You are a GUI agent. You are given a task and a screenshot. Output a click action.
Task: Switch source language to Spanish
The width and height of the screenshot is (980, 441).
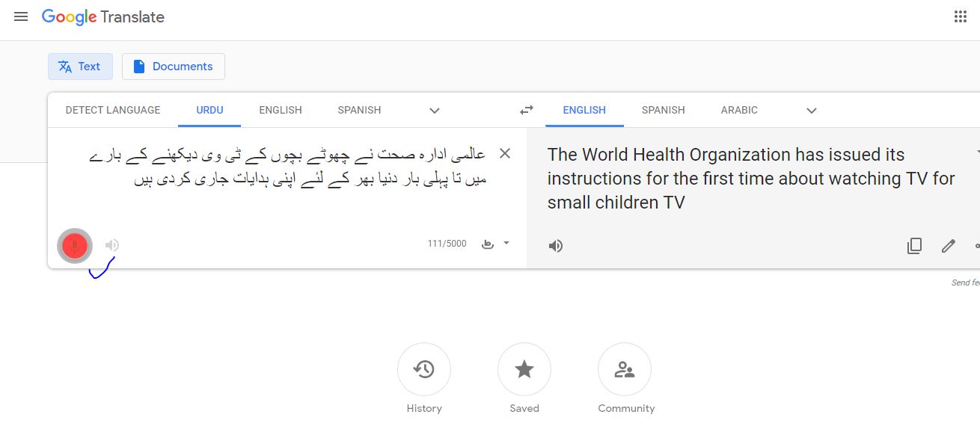coord(359,110)
